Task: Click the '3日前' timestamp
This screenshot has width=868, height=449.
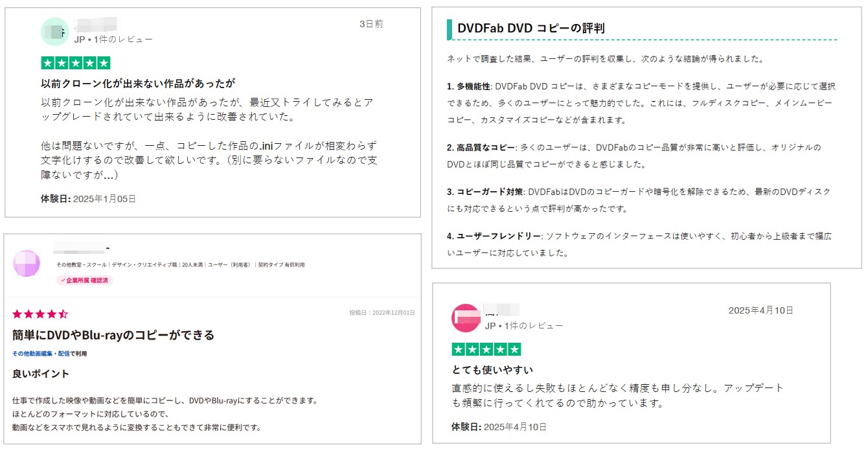Action: tap(371, 24)
